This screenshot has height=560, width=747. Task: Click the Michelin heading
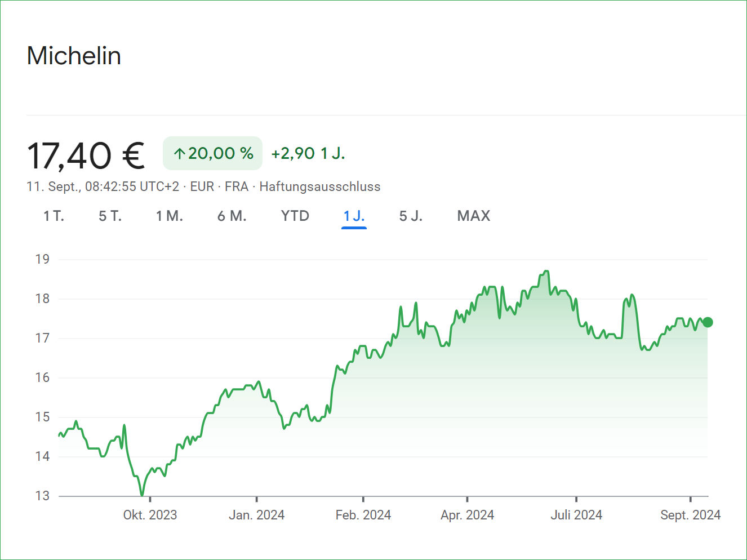tap(74, 56)
